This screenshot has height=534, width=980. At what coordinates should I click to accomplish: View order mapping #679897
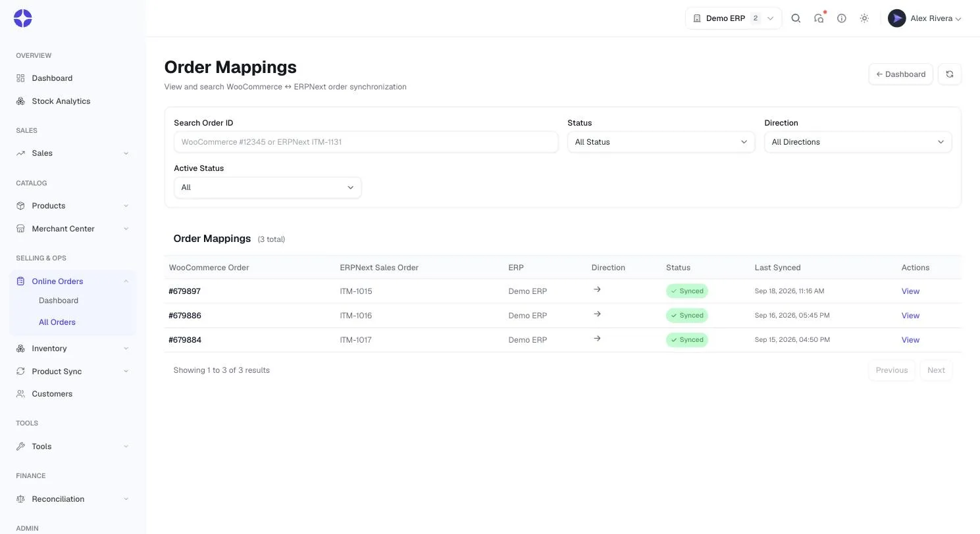(x=910, y=291)
